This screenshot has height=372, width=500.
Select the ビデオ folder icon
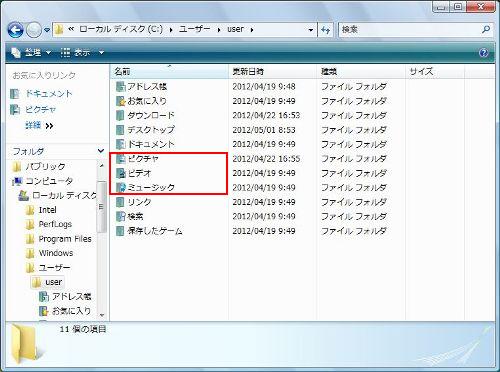(x=120, y=173)
